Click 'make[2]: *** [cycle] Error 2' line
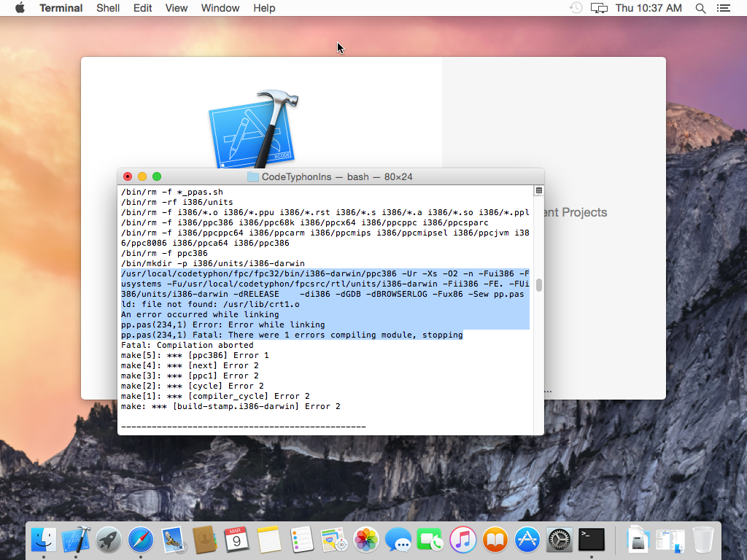The image size is (747, 560). [x=193, y=386]
